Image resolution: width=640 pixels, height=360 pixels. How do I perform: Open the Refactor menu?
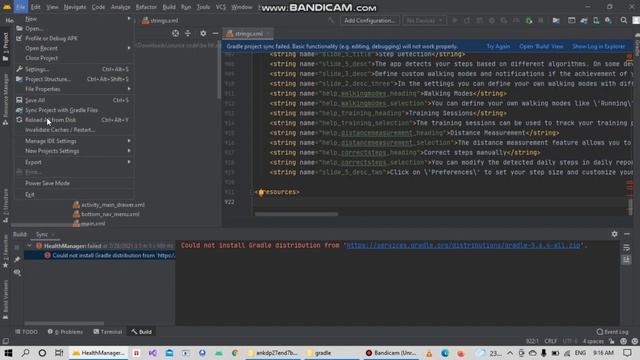pyautogui.click(x=146, y=7)
